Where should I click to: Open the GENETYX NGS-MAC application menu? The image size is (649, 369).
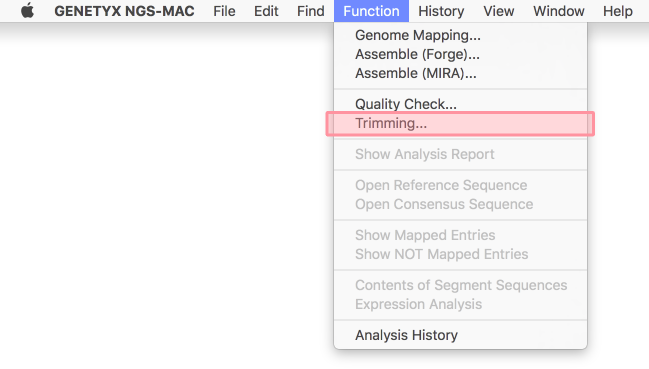click(124, 11)
